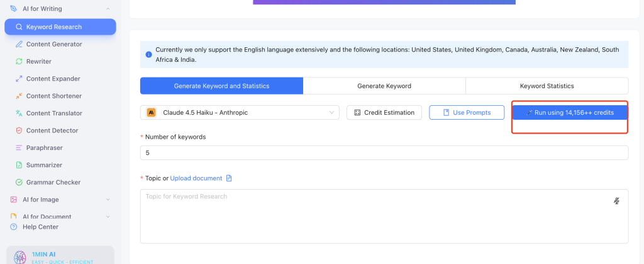The width and height of the screenshot is (644, 264).
Task: Switch to the Generate Keyword tab
Action: click(384, 86)
